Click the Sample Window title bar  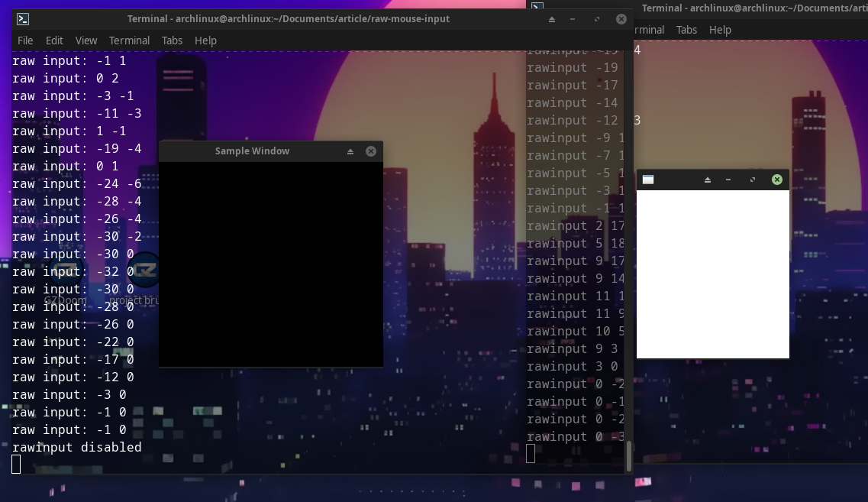pos(252,151)
